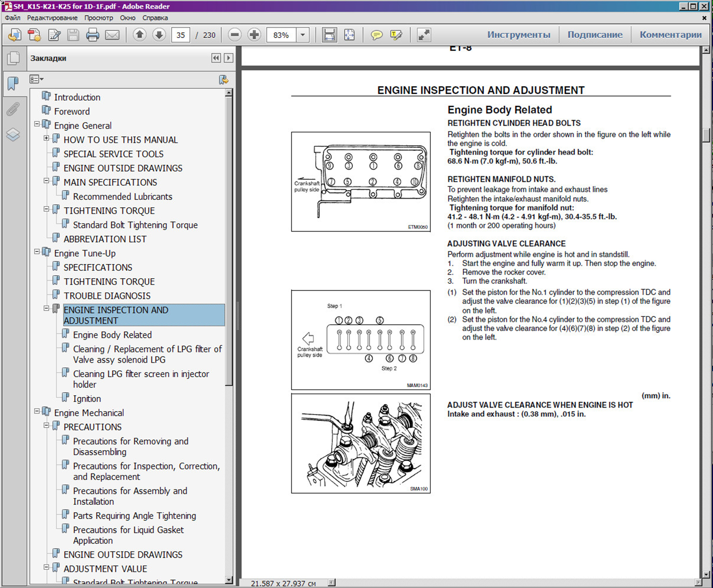Viewport: 713px width, 588px height.
Task: Click the Print icon in toolbar
Action: click(x=93, y=35)
